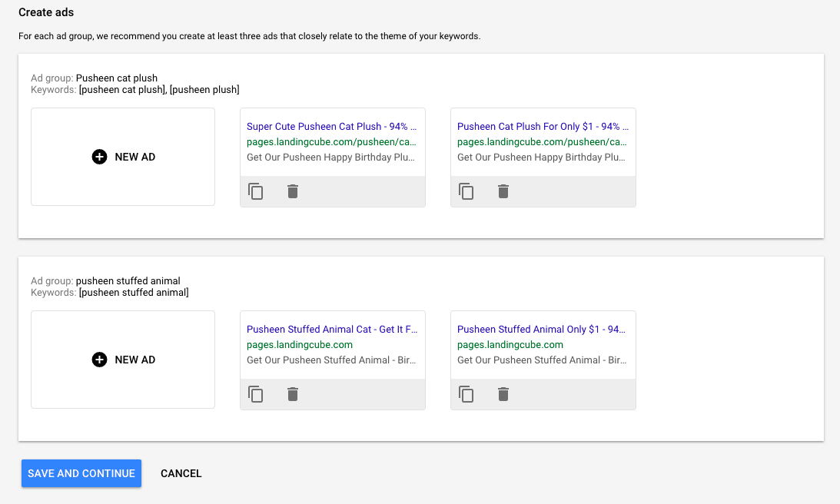This screenshot has width=840, height=504.
Task: Click plus icon in pusheen stuffed animal group
Action: 99,360
